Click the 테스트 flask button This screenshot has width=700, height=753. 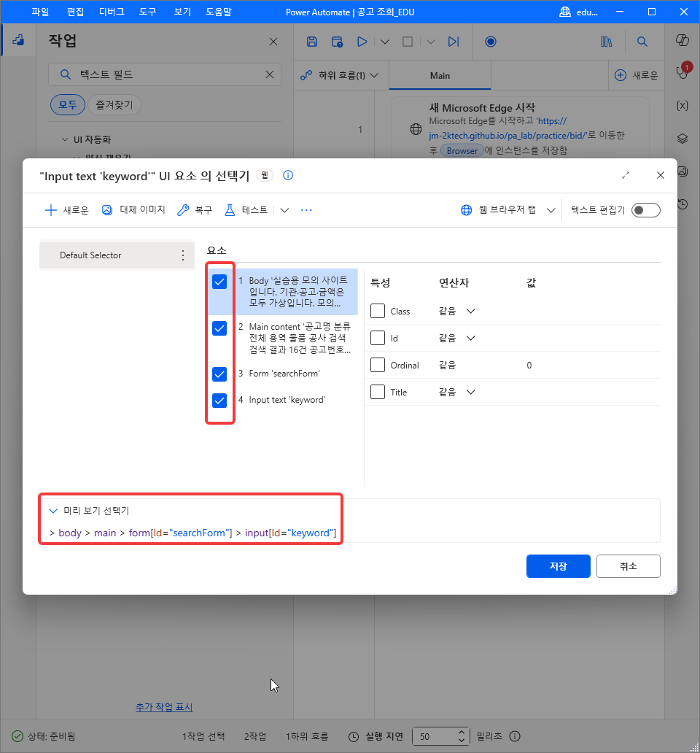tap(246, 210)
